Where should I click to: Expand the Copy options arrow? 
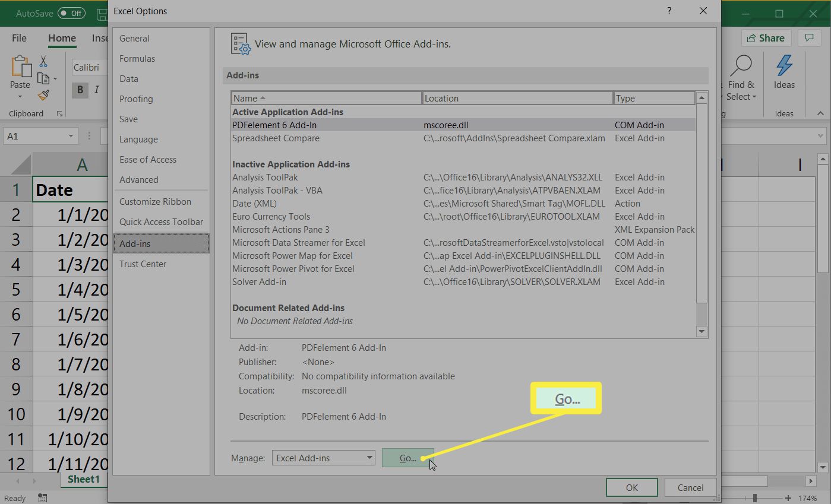55,78
